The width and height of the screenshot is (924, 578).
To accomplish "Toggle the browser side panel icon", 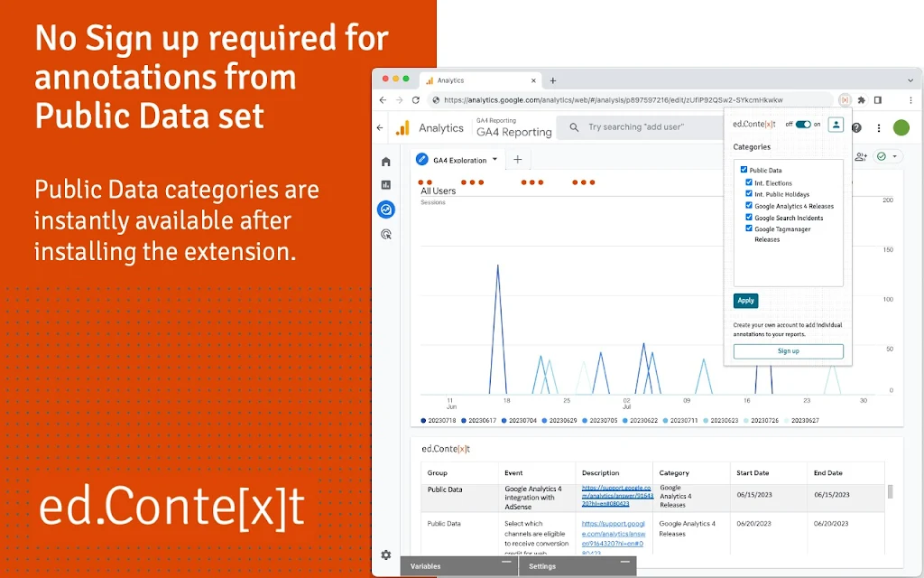I will (878, 100).
